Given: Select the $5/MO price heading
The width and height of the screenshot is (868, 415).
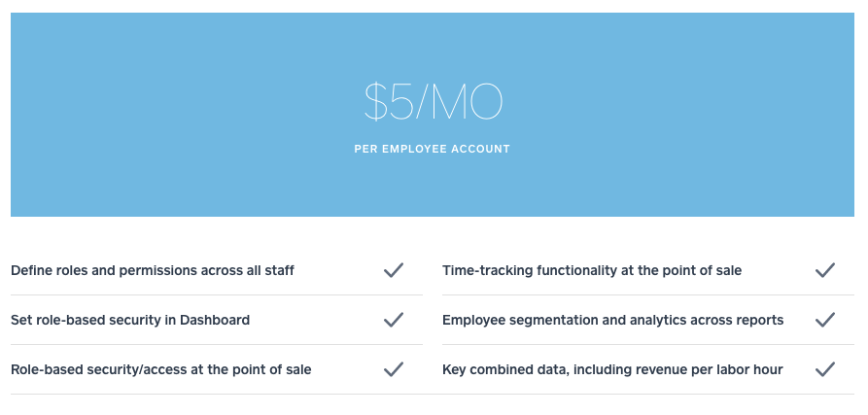Looking at the screenshot, I should tap(433, 102).
